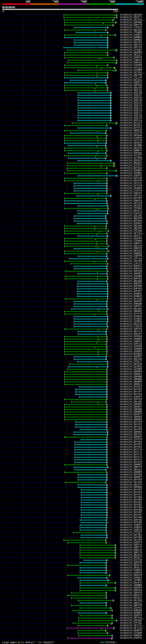Click the UniRef100_Q6V0J4 label

pyautogui.click(x=131, y=331)
